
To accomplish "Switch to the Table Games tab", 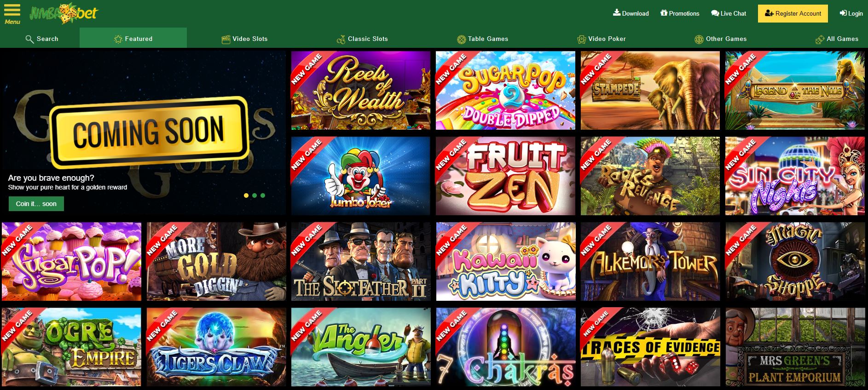I will coord(482,39).
